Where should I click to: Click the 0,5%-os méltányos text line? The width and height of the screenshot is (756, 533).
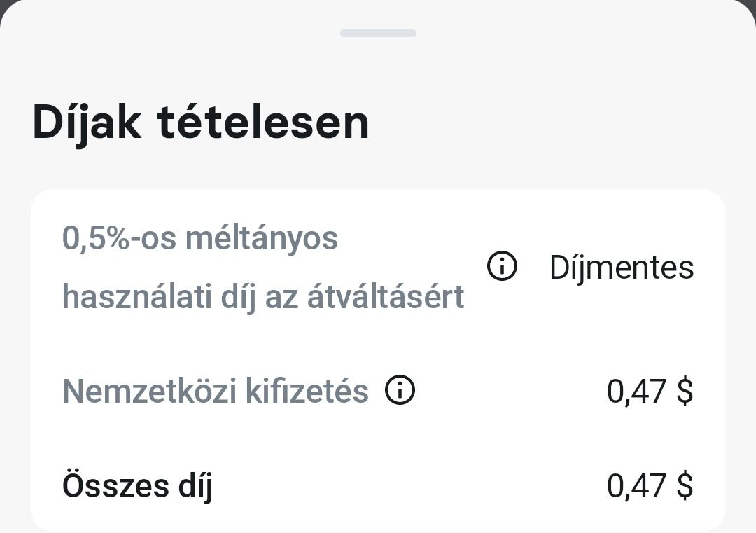pos(200,238)
